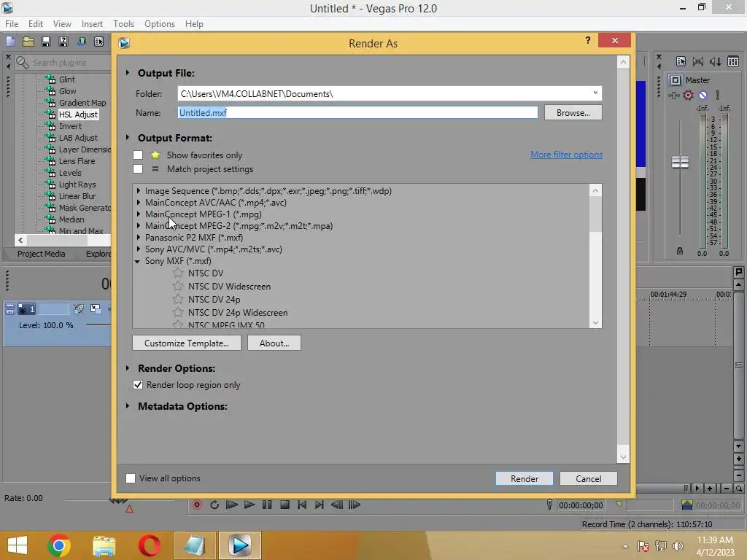Click the Name field containing Untitled.mxf

[x=357, y=112]
